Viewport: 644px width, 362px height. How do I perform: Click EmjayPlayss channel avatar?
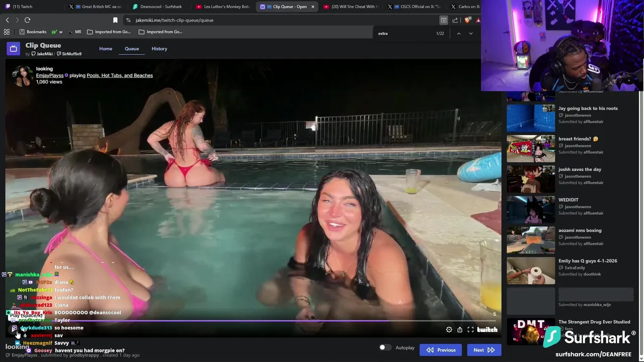pos(22,75)
